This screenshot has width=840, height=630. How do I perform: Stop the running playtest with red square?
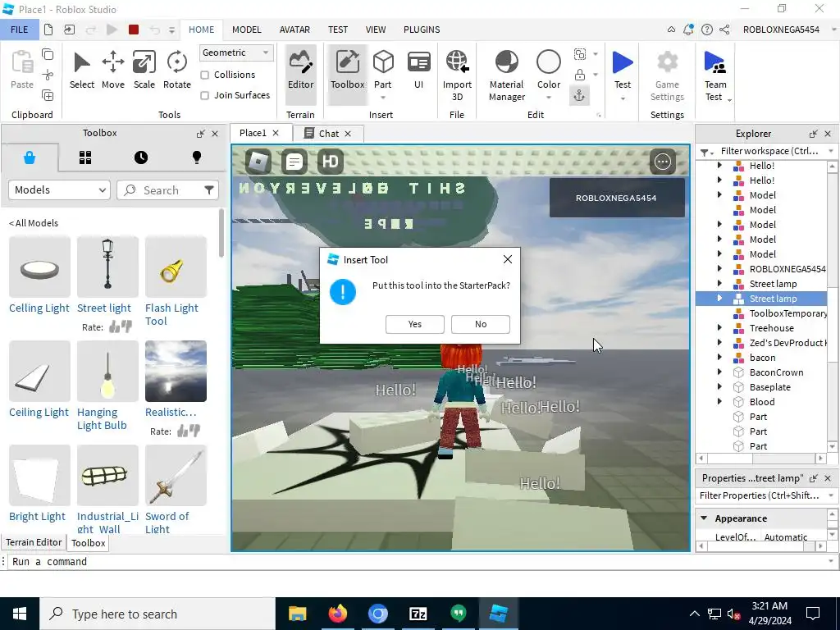pos(134,30)
